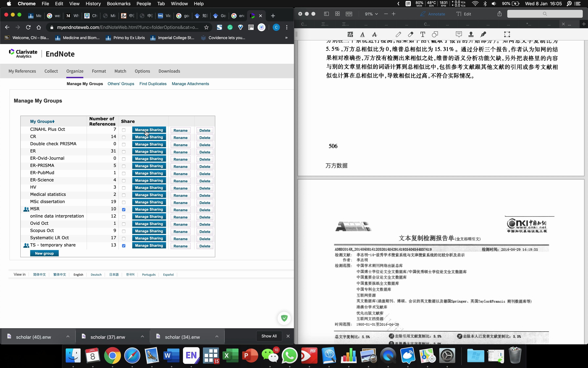This screenshot has height=368, width=588.
Task: Select the pen drawing tool in PDF toolbar
Action: pos(398,34)
